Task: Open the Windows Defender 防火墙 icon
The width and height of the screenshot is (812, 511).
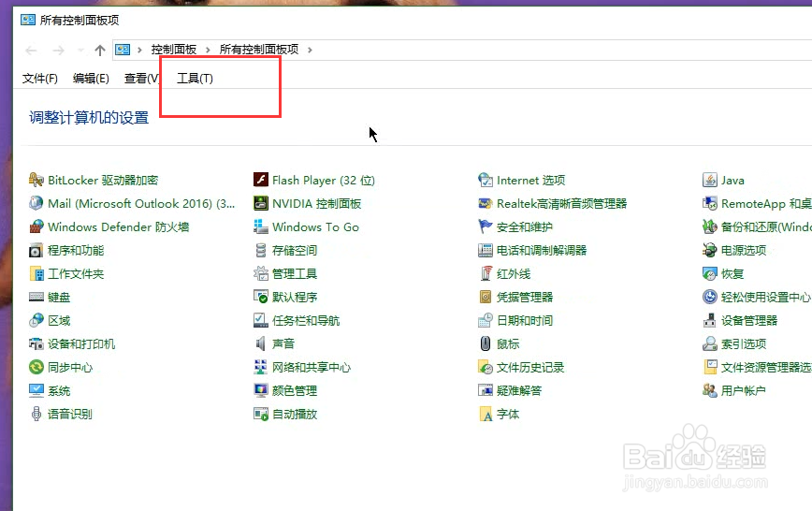Action: [36, 226]
